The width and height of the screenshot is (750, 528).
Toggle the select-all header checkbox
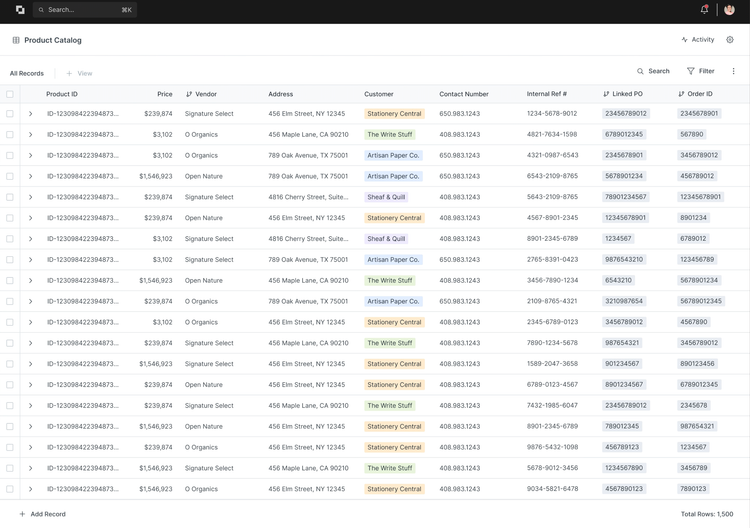10,94
